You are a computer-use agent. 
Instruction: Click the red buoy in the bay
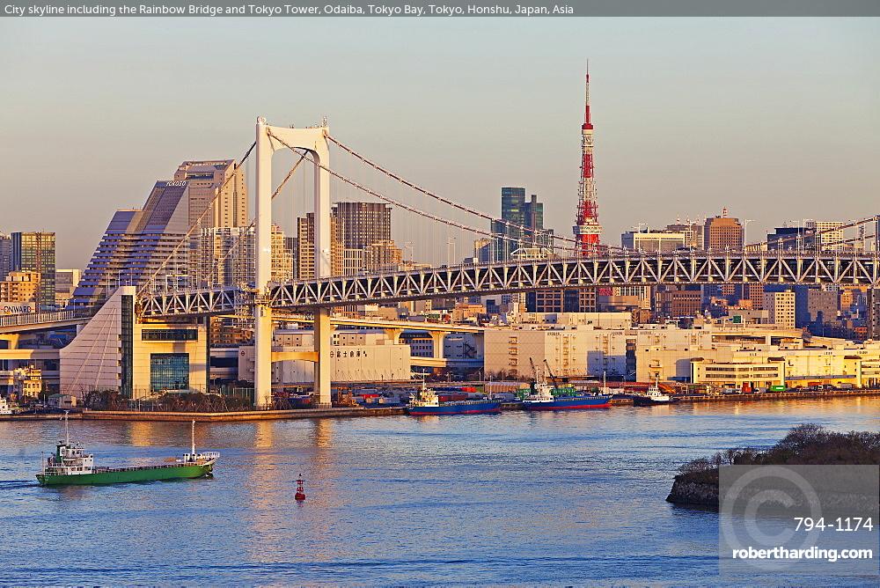point(300,489)
